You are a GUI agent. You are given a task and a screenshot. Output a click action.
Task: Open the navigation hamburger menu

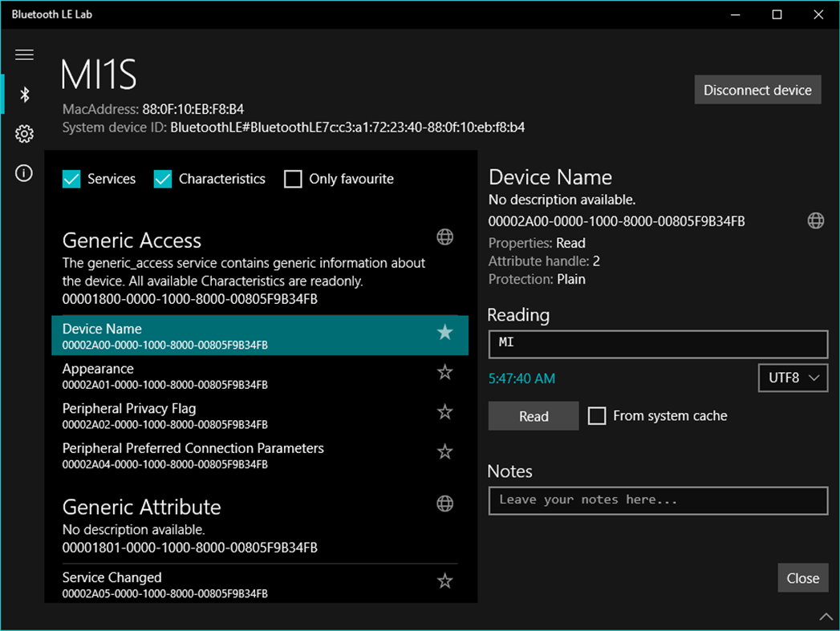tap(23, 54)
